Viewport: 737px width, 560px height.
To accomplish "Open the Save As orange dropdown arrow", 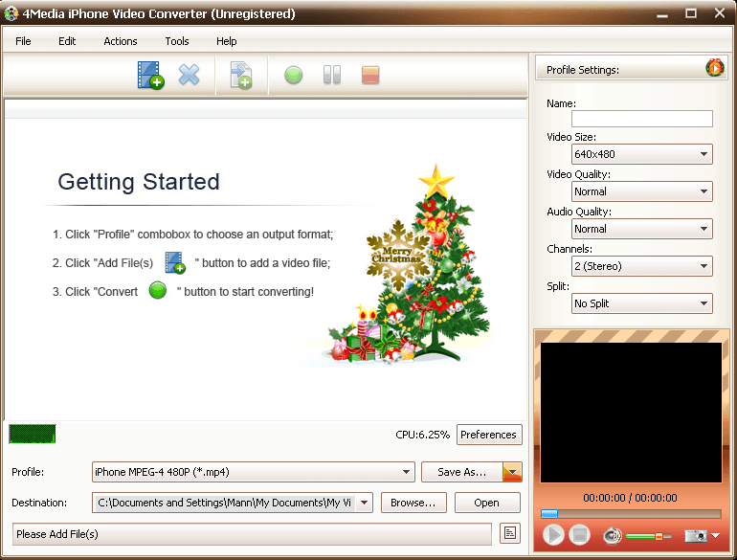I will pos(512,472).
